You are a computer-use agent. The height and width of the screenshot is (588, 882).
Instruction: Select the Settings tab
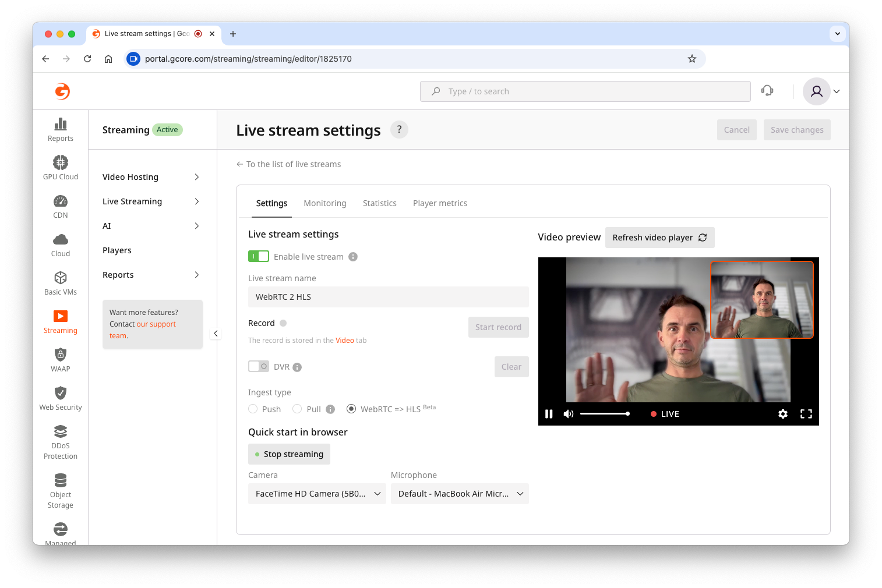(x=271, y=203)
